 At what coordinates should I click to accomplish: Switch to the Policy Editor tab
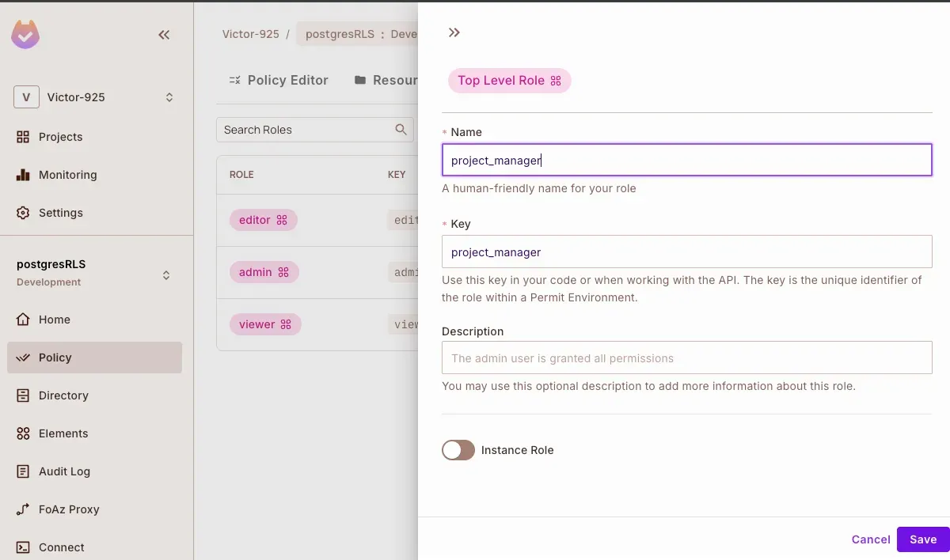tap(278, 80)
